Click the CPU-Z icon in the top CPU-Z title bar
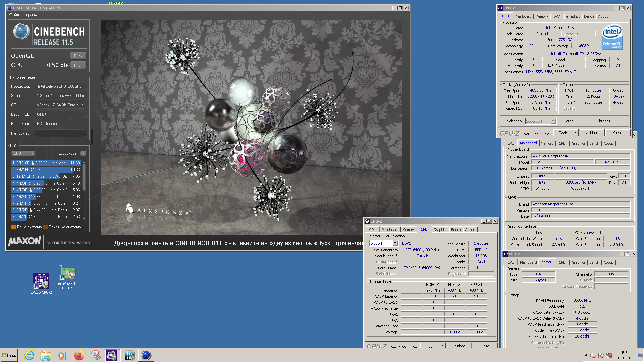 [500, 8]
